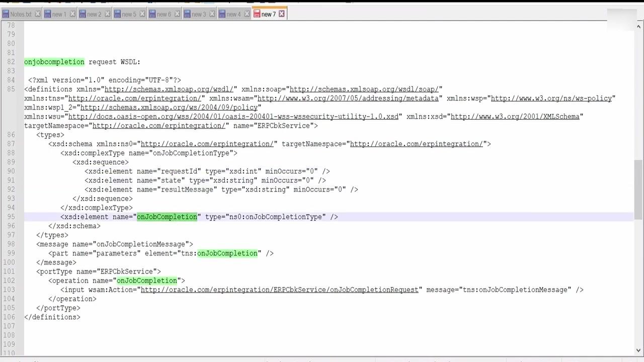Click the vertical scrollbar thumb

638,190
